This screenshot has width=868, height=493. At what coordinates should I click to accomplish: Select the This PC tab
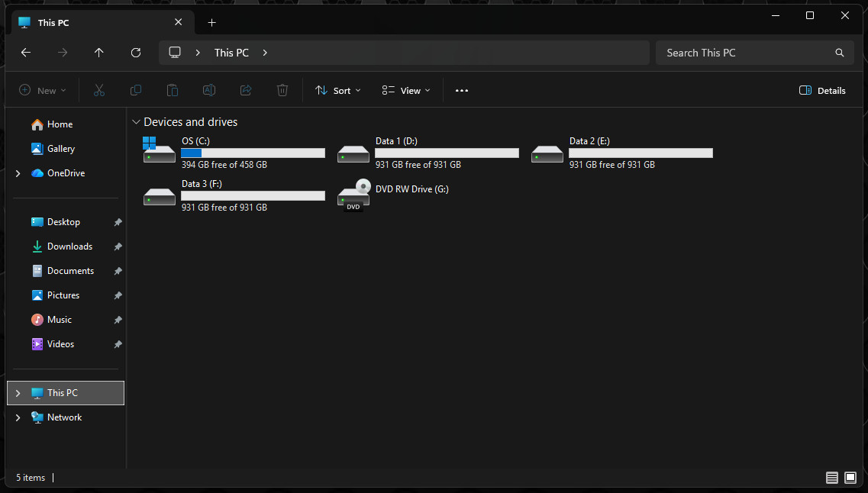tap(103, 23)
